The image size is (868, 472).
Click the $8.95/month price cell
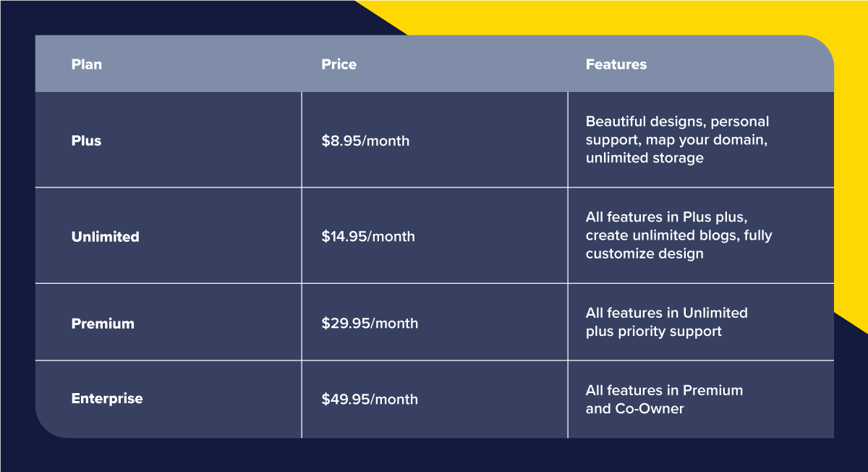365,141
